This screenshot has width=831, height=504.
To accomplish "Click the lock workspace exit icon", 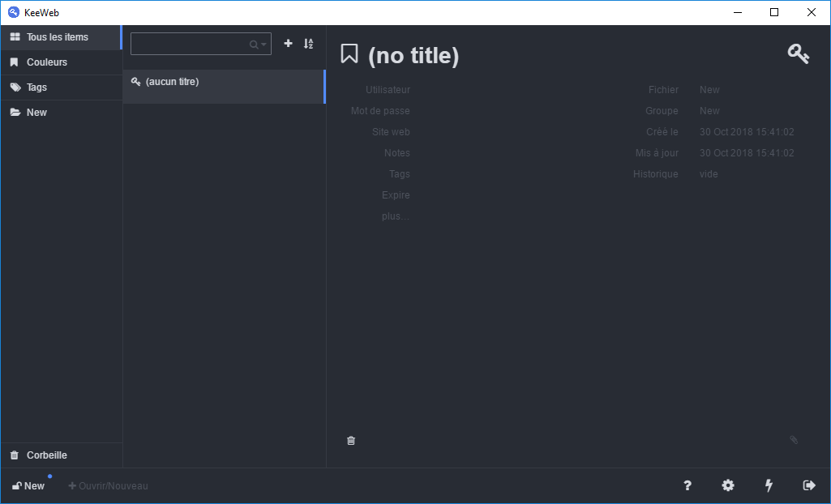I will (x=808, y=485).
